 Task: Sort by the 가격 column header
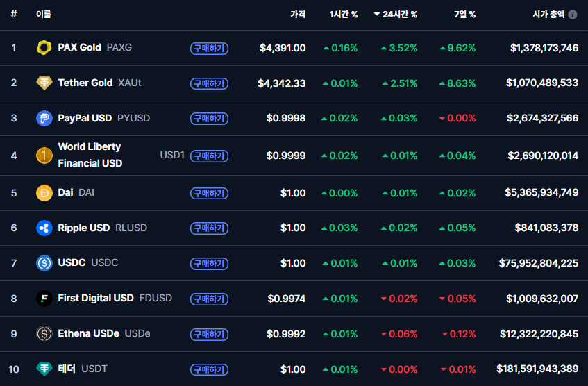[x=298, y=15]
